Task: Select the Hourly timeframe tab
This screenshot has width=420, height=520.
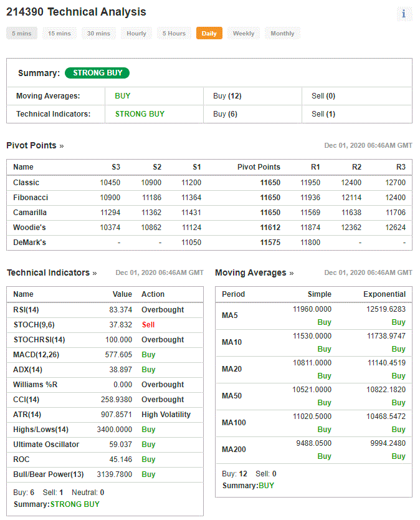Action: click(x=136, y=34)
